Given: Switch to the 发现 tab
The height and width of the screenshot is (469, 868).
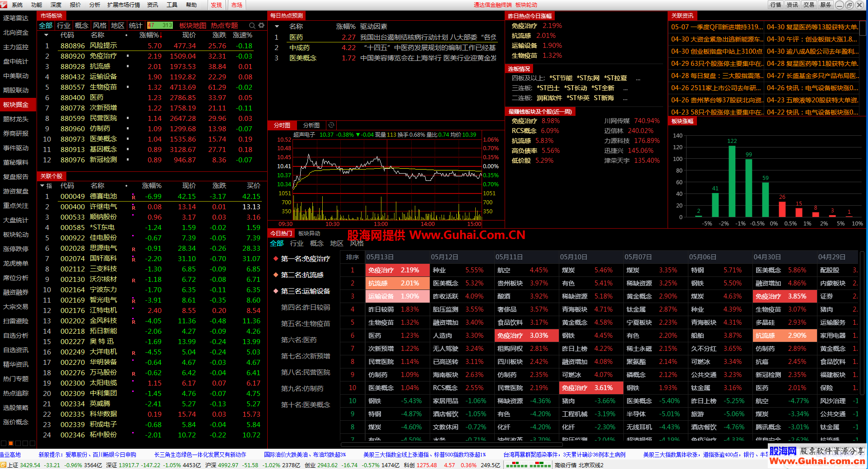Looking at the screenshot, I should (x=216, y=5).
